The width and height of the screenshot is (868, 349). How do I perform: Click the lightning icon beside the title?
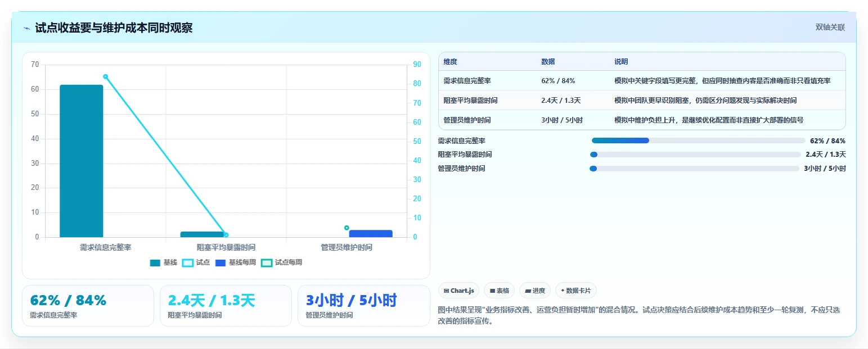tap(27, 28)
